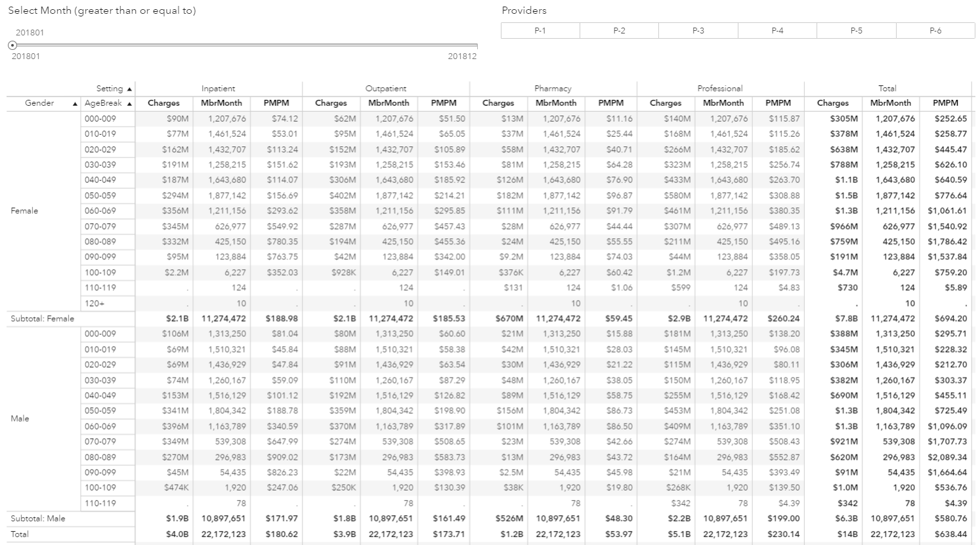This screenshot has height=545, width=980.
Task: Toggle provider P-1 button
Action: pos(540,31)
